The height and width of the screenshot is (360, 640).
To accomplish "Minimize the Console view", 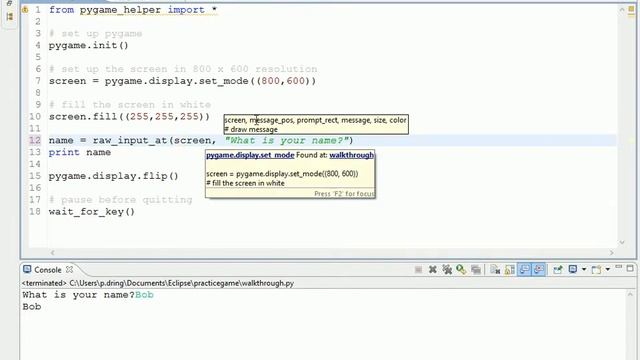I will [619, 268].
